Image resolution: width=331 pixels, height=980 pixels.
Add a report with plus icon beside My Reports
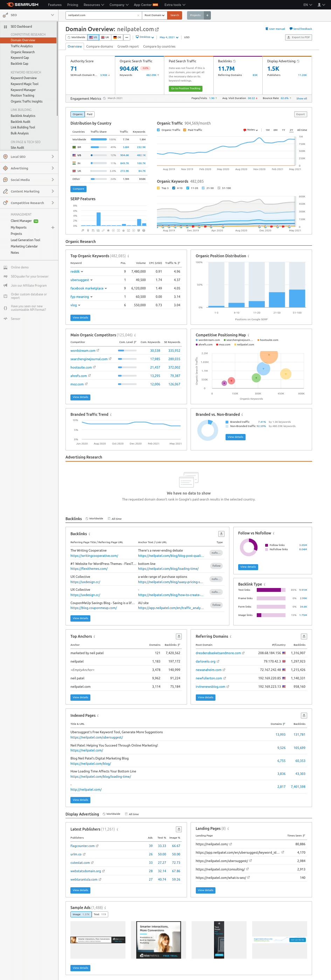tap(53, 227)
